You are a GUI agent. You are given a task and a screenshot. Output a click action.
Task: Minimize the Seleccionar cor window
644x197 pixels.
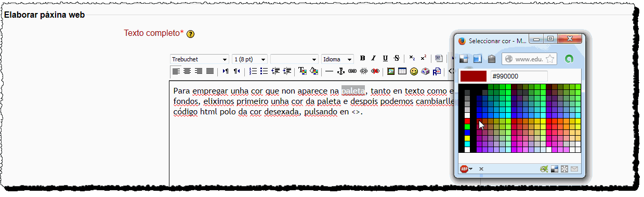click(x=536, y=38)
